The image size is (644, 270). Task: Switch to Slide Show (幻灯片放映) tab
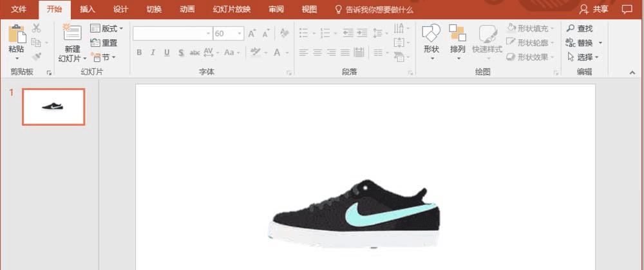232,10
